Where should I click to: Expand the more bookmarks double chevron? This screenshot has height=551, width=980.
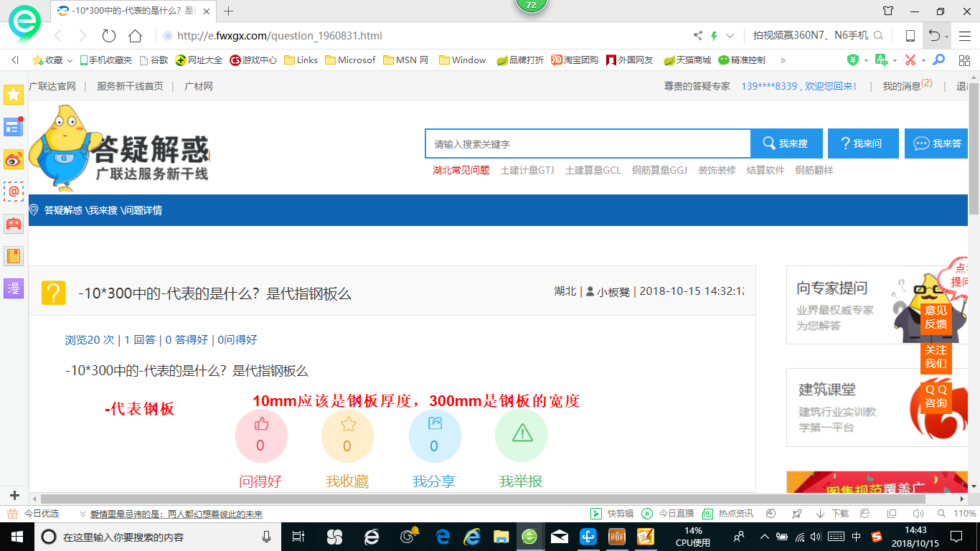[x=783, y=60]
